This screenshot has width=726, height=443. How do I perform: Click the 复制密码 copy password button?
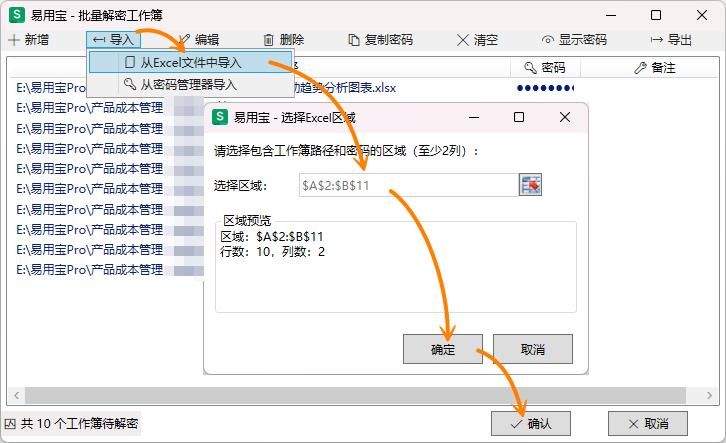click(x=380, y=40)
